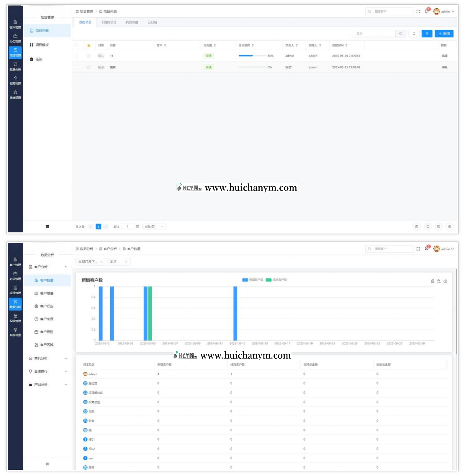This screenshot has height=476, width=465.
Task: Click the trash icon below project table
Action: pyautogui.click(x=417, y=226)
